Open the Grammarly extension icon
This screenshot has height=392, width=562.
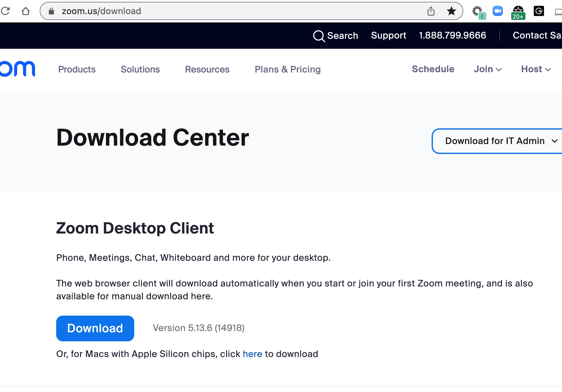(x=539, y=11)
